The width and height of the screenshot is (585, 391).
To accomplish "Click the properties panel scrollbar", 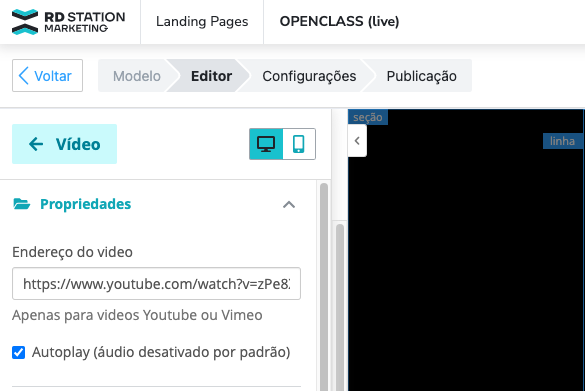I will pos(324,287).
